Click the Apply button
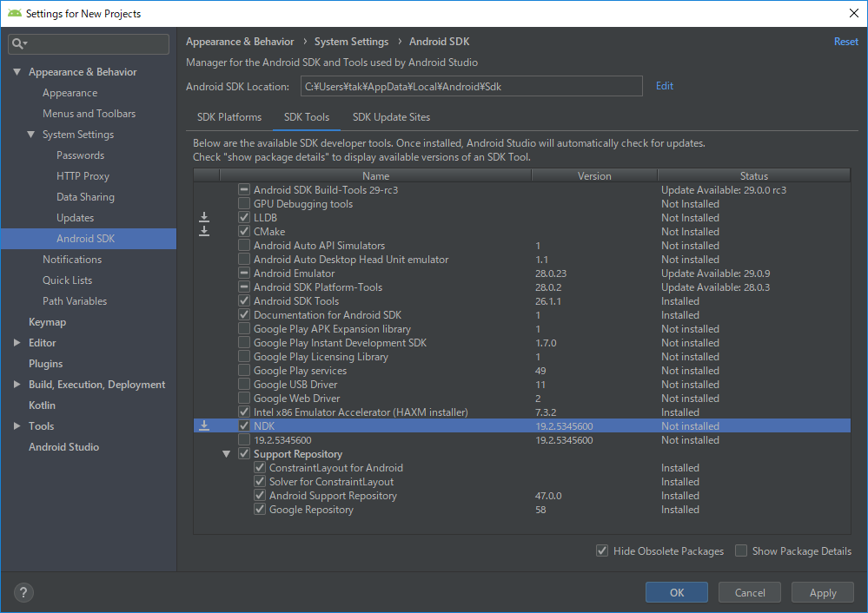Image resolution: width=868 pixels, height=613 pixels. [823, 592]
